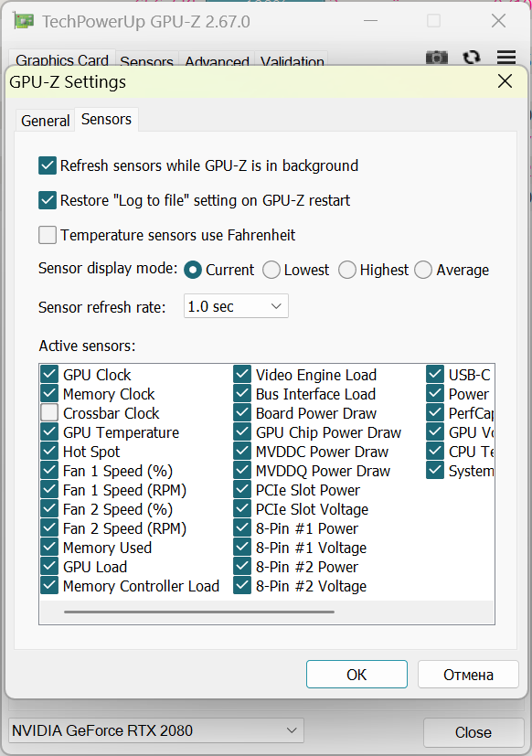This screenshot has height=756, width=532.
Task: Uncheck the 8-Pin #1 Power sensor
Action: click(x=242, y=528)
